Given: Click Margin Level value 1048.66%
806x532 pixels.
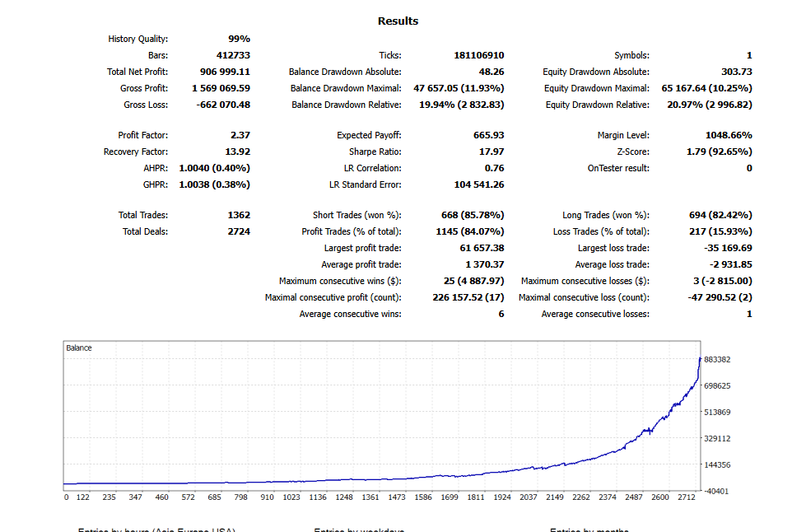Looking at the screenshot, I should [x=729, y=135].
